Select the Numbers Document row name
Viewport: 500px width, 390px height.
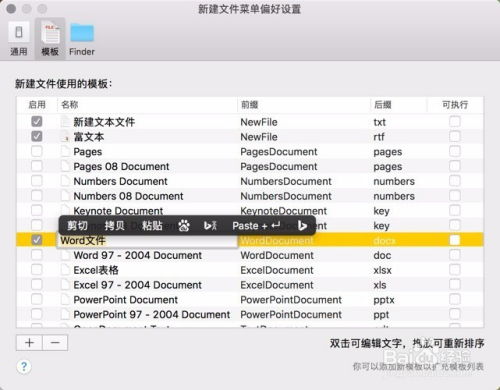click(x=120, y=181)
